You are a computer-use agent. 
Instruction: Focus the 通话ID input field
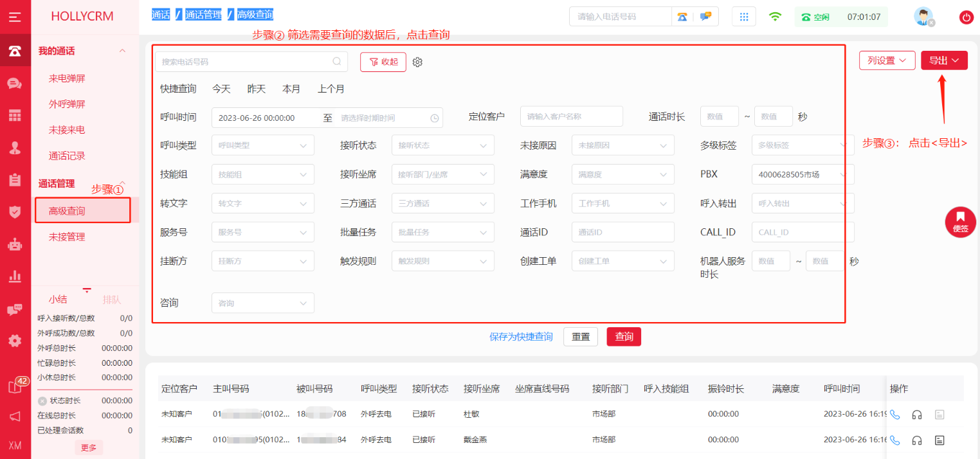[623, 232]
